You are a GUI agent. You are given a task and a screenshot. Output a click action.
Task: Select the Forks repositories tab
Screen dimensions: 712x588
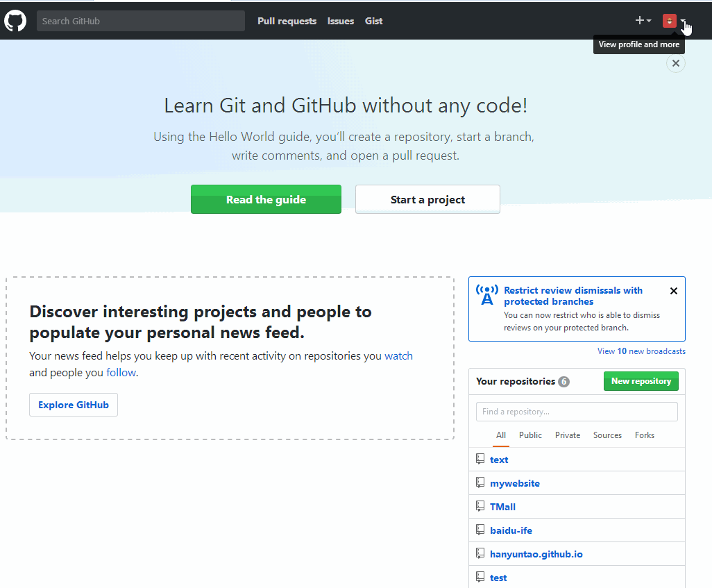tap(645, 435)
